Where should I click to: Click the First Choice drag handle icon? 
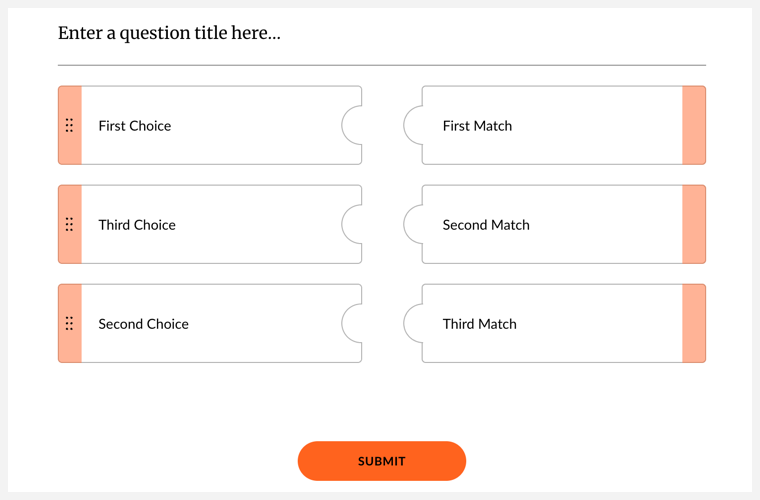click(x=69, y=126)
